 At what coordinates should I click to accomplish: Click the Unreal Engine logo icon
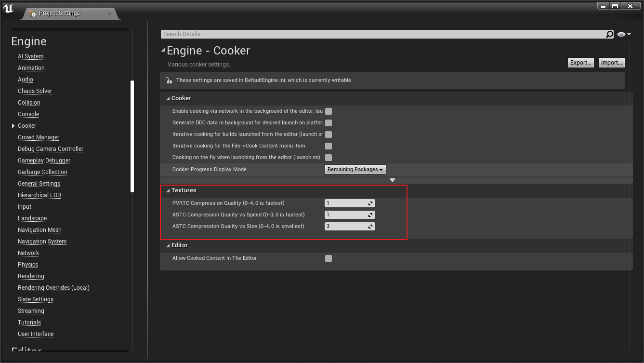click(x=8, y=8)
